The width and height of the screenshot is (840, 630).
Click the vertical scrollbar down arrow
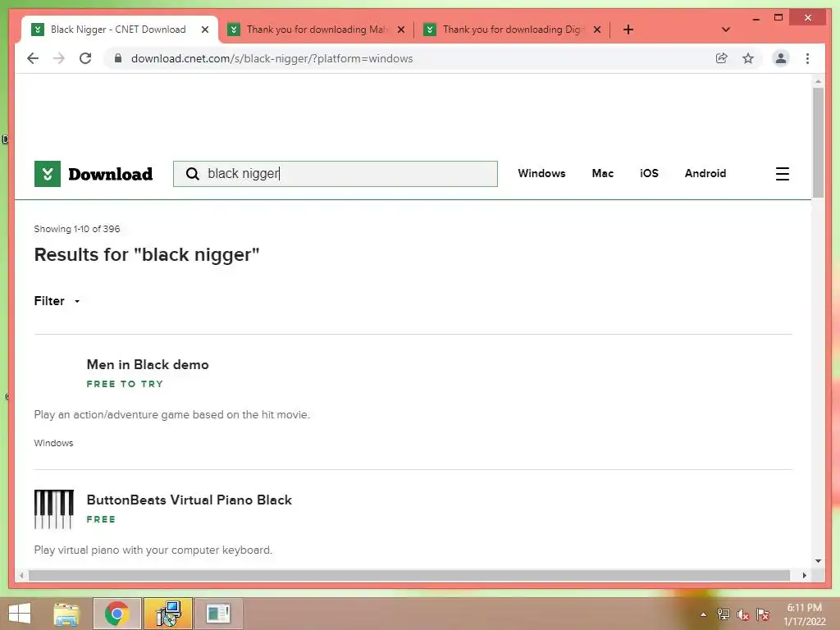[818, 561]
